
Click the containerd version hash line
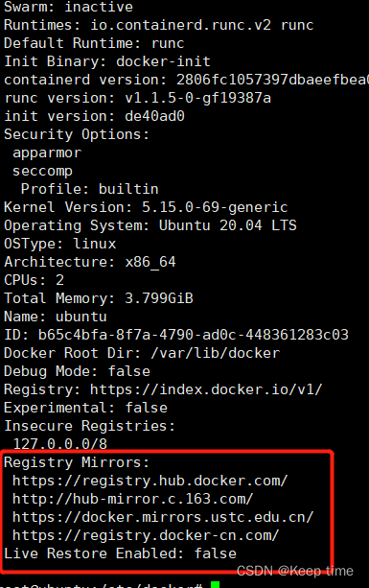[186, 80]
